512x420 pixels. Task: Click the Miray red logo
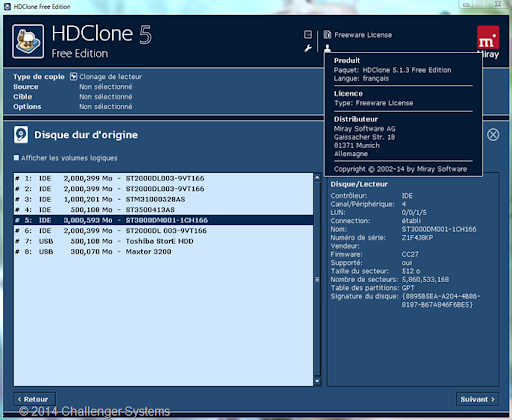[488, 37]
